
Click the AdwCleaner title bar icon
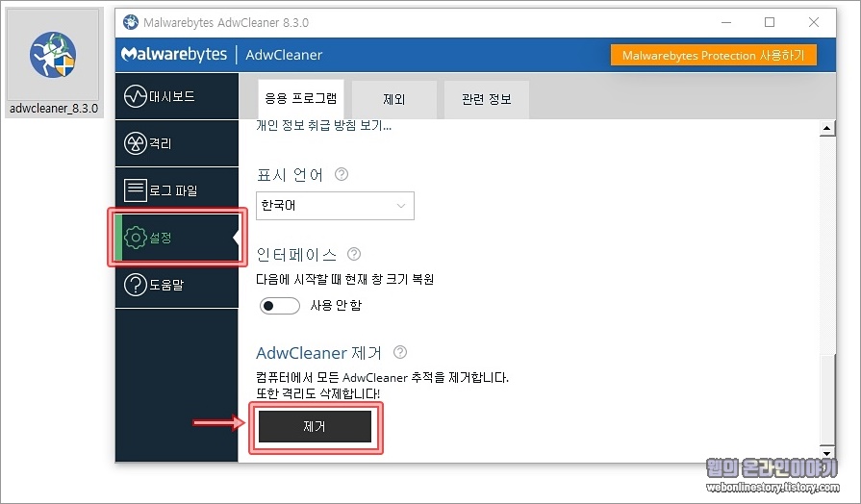(x=131, y=22)
